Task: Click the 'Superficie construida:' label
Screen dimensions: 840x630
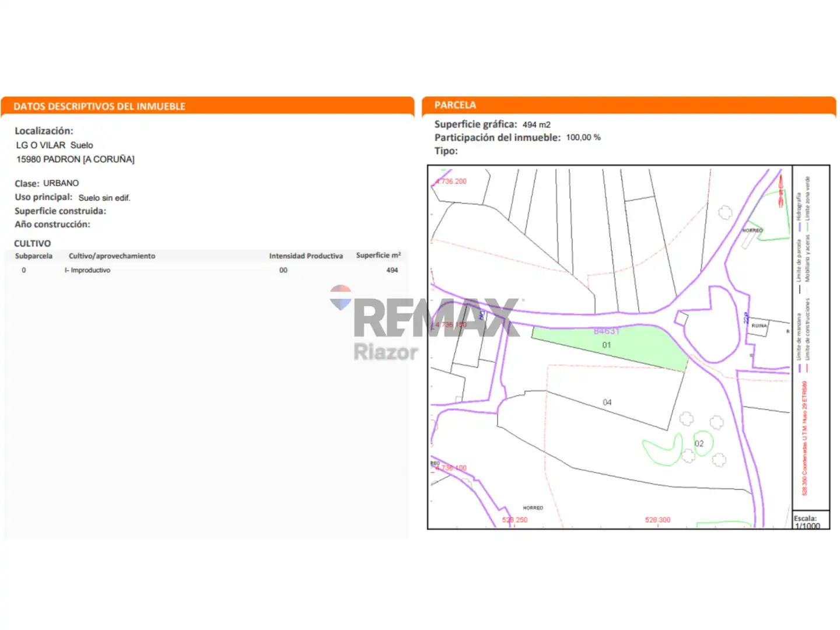Action: tap(60, 211)
